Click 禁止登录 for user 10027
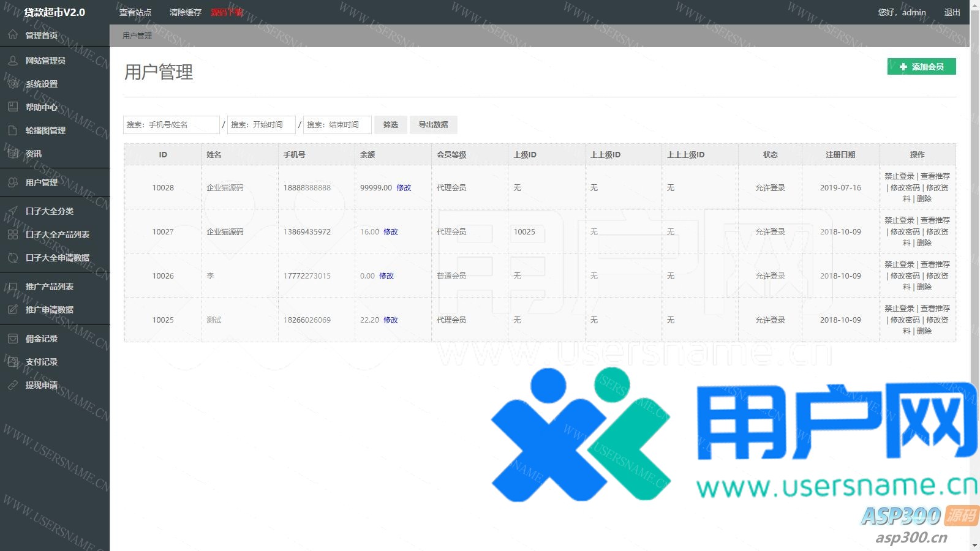 pyautogui.click(x=899, y=220)
